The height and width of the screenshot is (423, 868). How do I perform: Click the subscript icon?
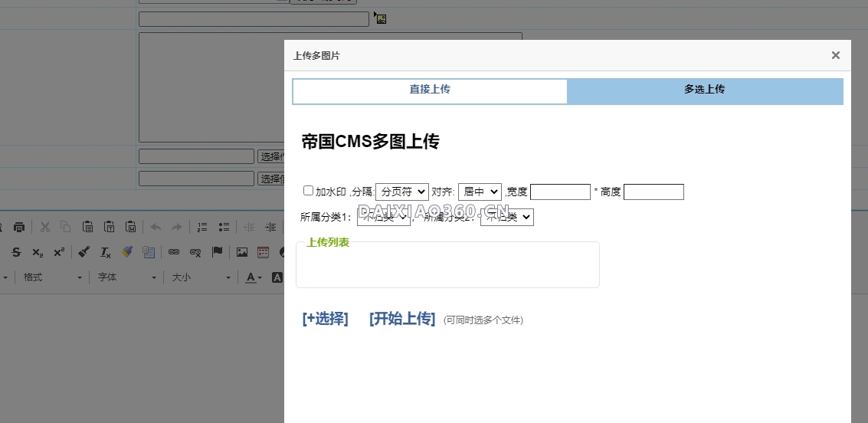coord(38,252)
